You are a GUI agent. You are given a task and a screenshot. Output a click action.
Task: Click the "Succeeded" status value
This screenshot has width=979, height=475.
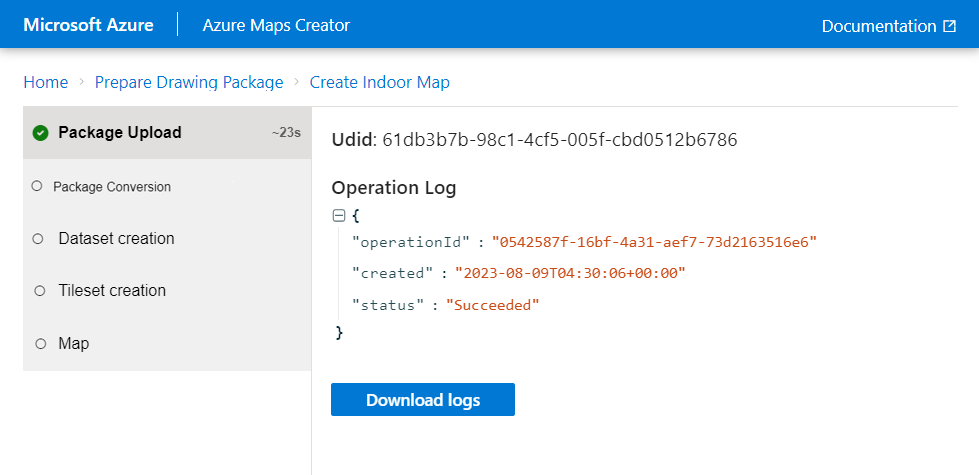(493, 305)
